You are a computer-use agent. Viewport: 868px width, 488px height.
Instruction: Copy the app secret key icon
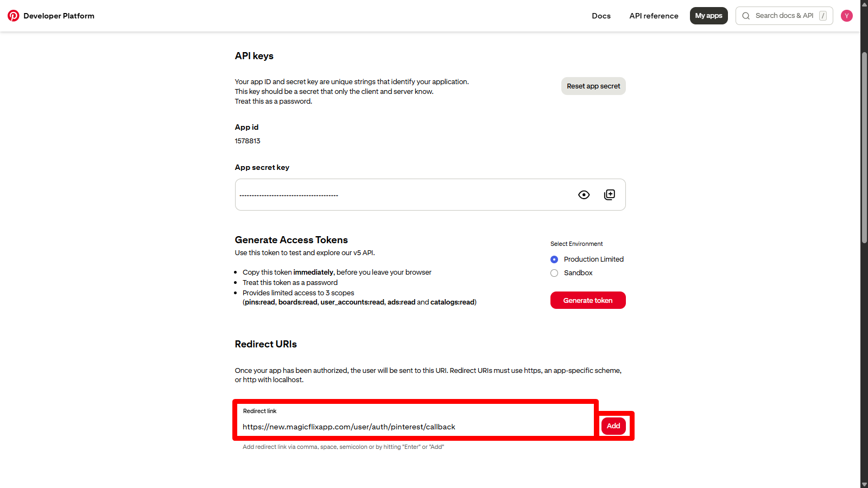click(x=610, y=195)
